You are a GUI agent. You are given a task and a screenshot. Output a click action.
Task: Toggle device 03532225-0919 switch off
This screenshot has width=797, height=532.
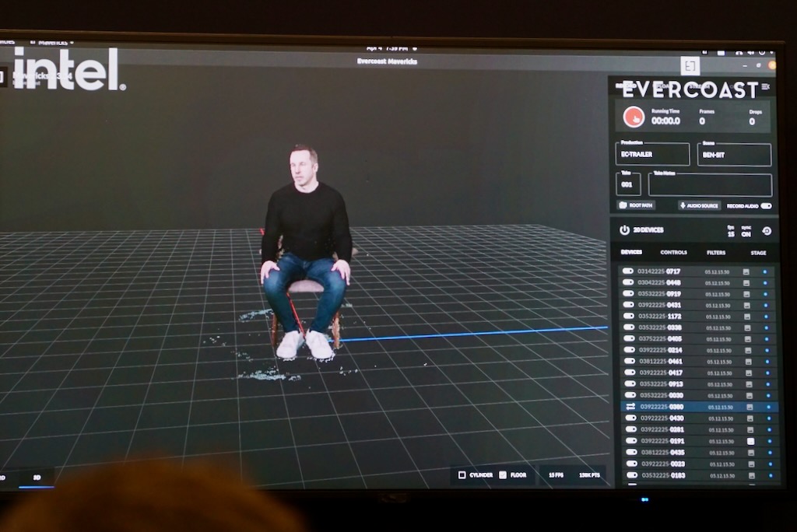point(628,294)
